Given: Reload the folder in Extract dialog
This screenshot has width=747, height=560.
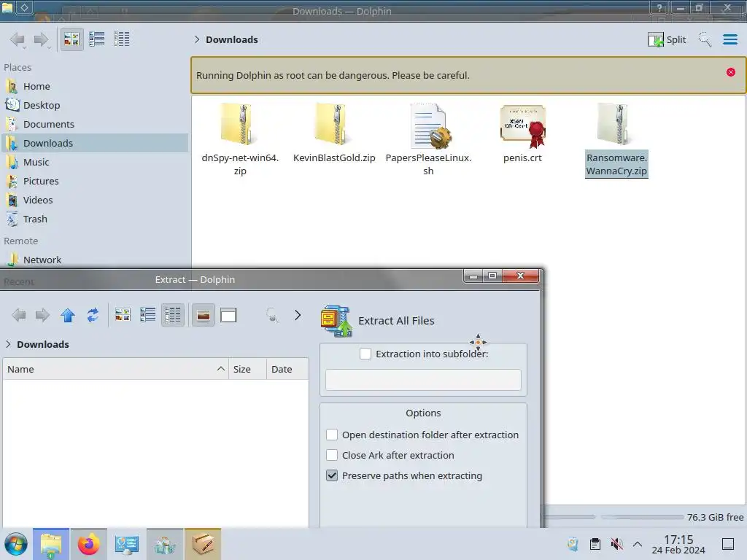Looking at the screenshot, I should [x=93, y=315].
